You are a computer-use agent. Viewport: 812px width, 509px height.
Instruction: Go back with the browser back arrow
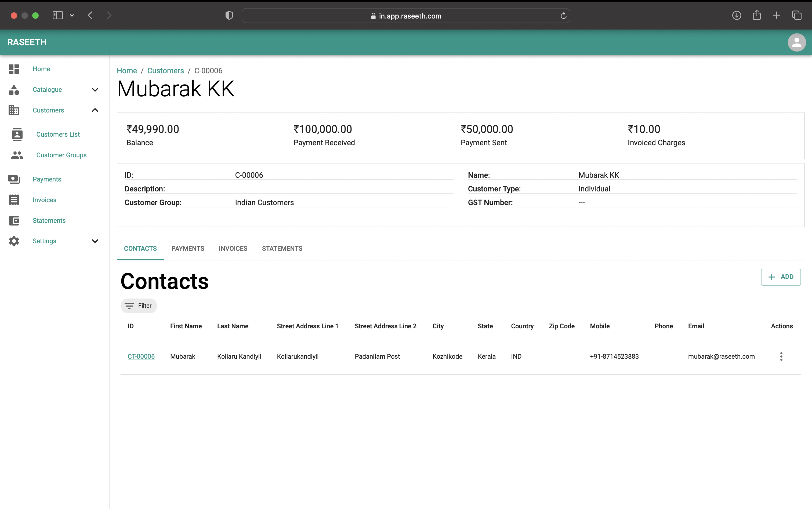(90, 16)
